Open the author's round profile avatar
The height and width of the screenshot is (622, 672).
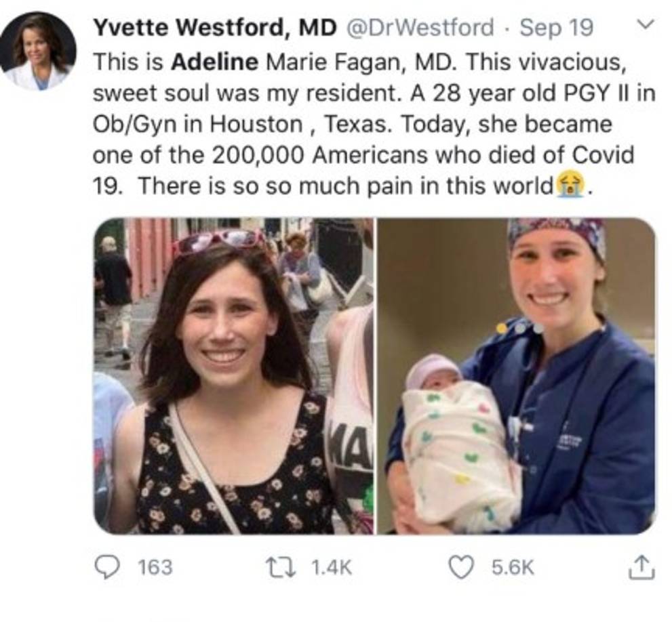38,51
